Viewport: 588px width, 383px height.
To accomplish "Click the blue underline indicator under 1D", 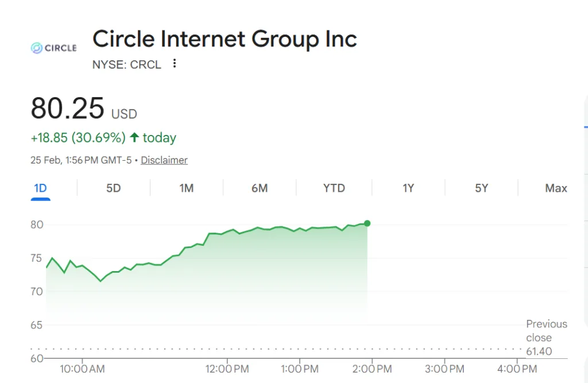I will (x=40, y=198).
